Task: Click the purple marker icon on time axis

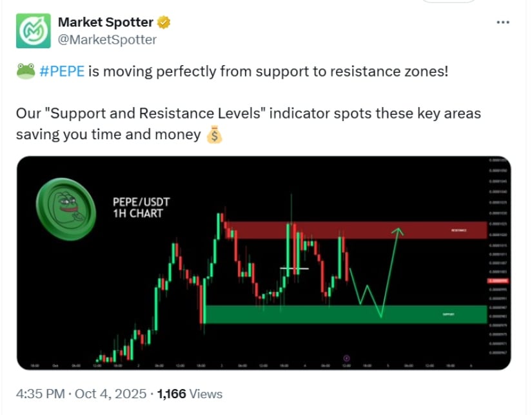Action: pos(347,358)
